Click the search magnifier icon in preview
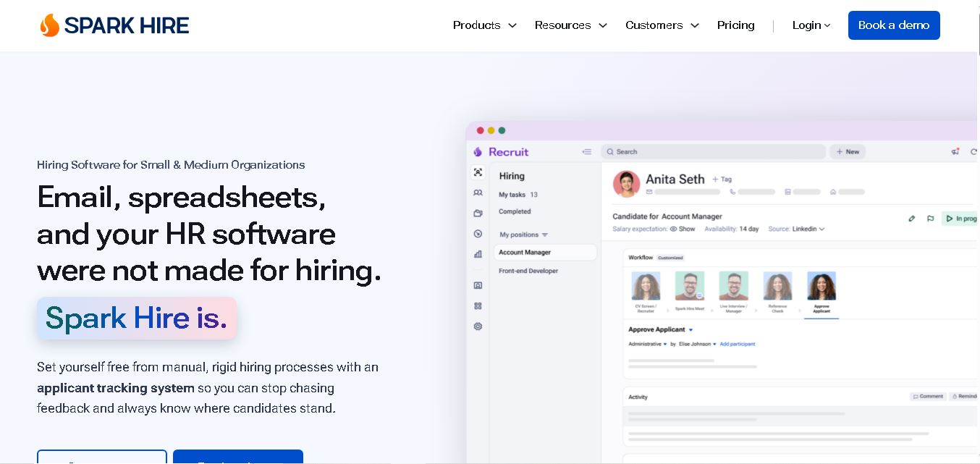Screen dimensions: 980x464 coord(610,152)
